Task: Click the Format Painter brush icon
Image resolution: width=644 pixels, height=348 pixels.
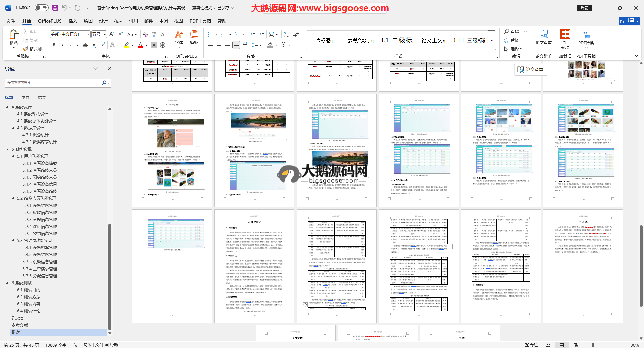Action: coord(26,49)
